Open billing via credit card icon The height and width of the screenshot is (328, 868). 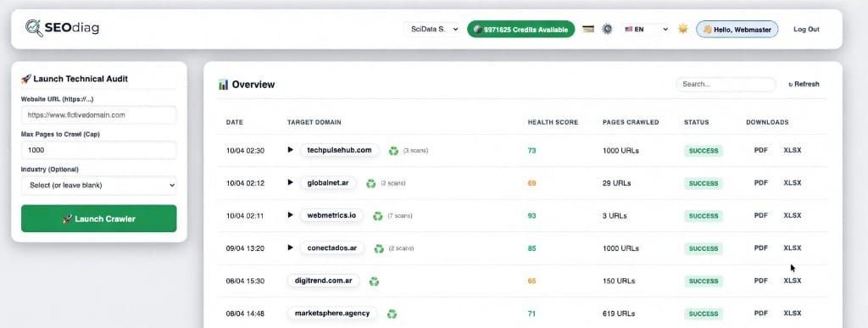coord(588,30)
